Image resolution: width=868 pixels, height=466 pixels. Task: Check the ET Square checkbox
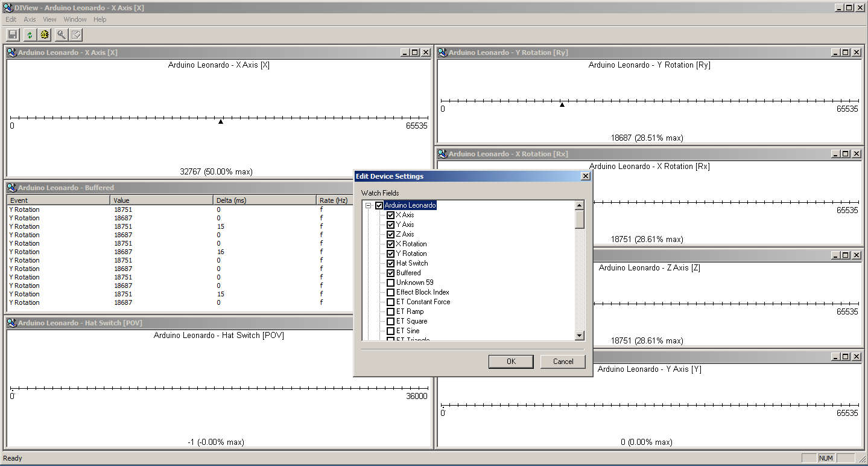[x=390, y=321]
